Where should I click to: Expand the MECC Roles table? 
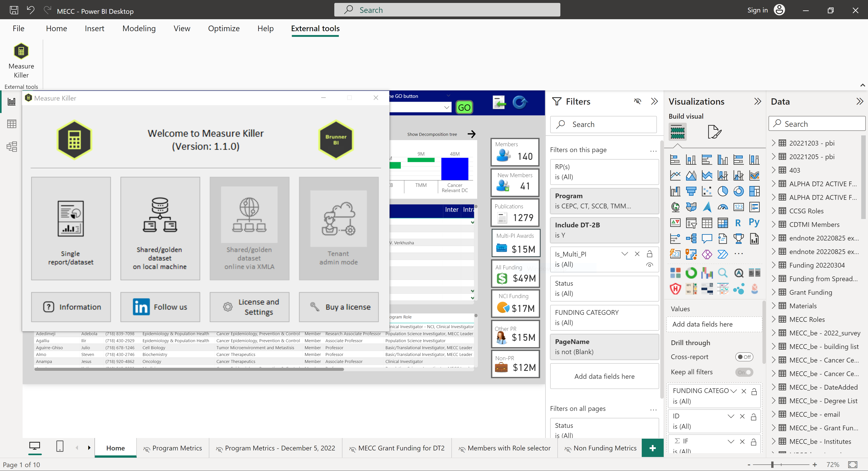coord(774,319)
